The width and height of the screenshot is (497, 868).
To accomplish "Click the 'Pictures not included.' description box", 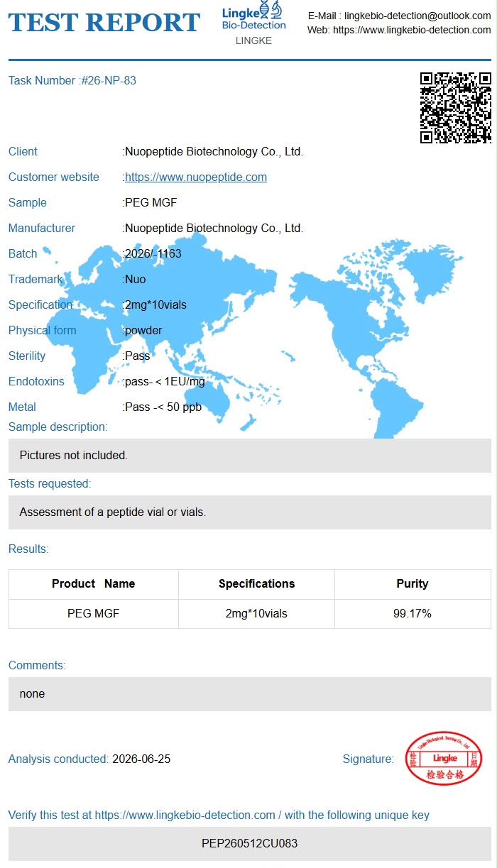I will pos(250,455).
